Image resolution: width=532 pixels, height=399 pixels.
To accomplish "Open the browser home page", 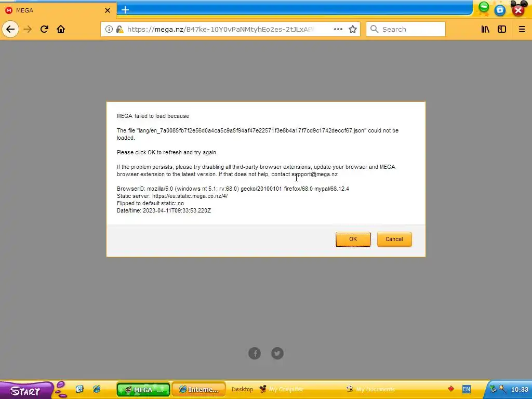I will click(61, 29).
